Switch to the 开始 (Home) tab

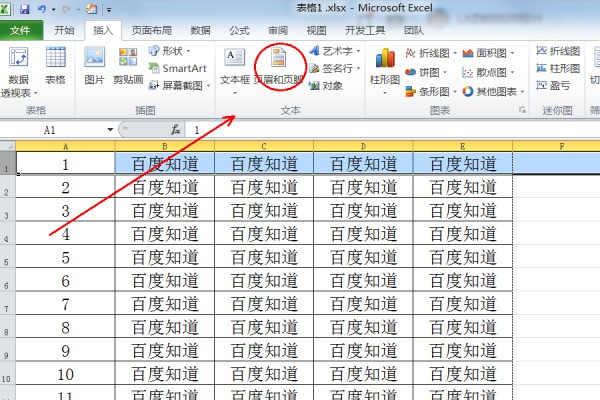64,30
